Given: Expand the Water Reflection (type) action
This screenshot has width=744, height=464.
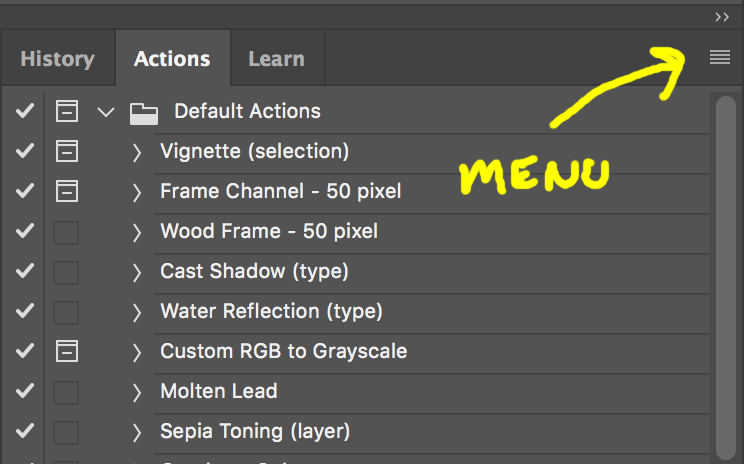Looking at the screenshot, I should (137, 312).
